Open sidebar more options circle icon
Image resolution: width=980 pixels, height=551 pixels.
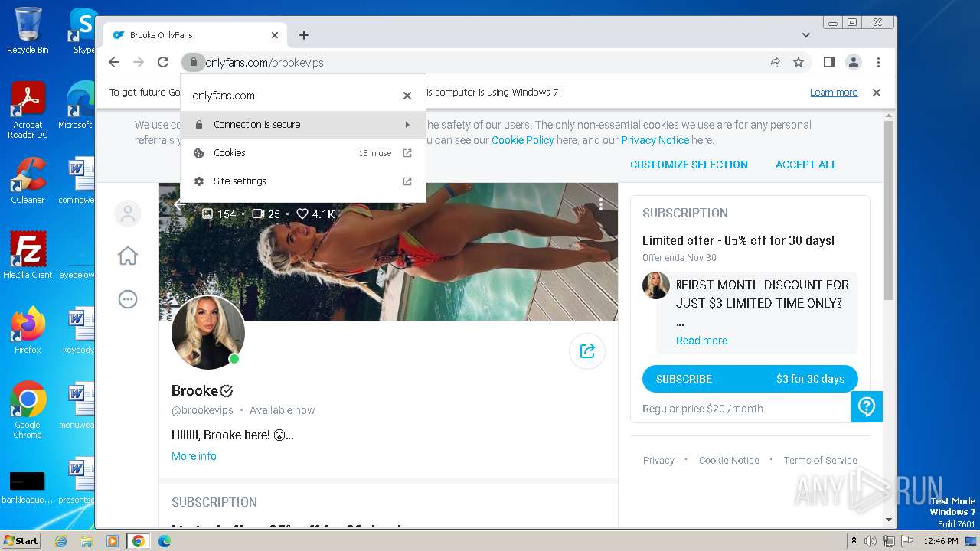[x=128, y=299]
